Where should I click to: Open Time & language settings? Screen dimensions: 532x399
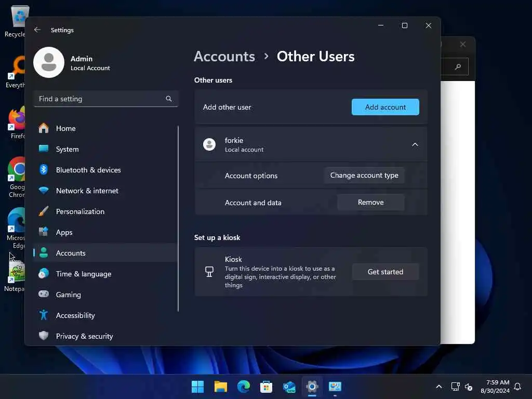(105, 274)
